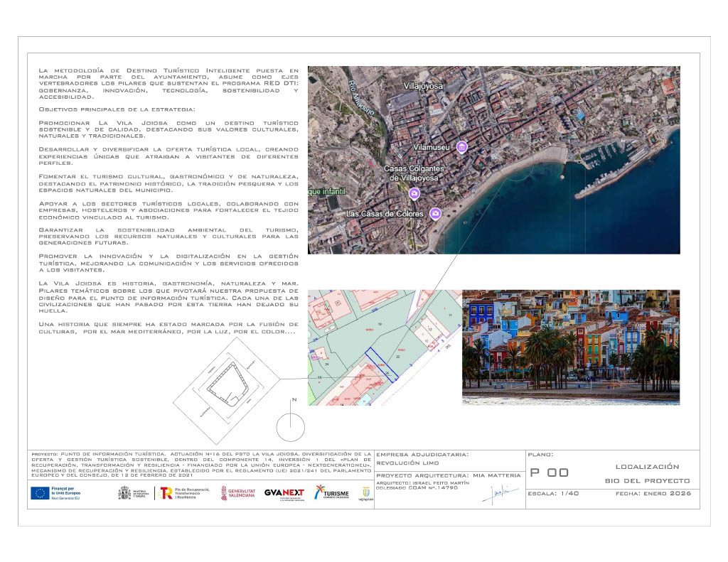Click the Vilamuseu museum pin on the map
This screenshot has height=562, width=728.
tap(461, 147)
